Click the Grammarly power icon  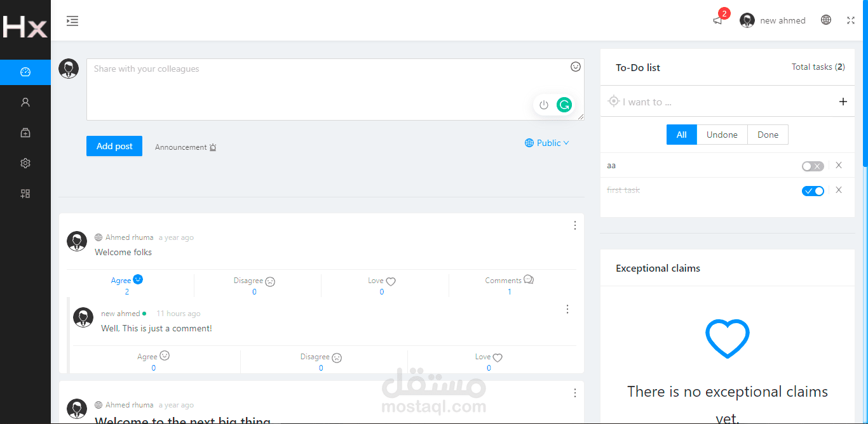click(x=544, y=105)
